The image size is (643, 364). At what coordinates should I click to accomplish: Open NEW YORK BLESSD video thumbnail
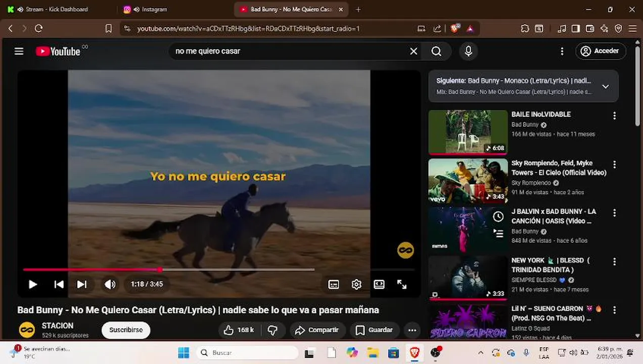[x=468, y=278]
